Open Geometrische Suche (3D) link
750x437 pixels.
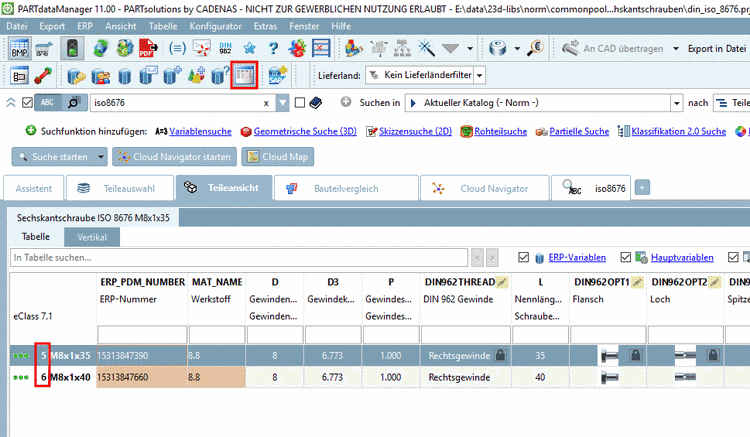pyautogui.click(x=305, y=131)
